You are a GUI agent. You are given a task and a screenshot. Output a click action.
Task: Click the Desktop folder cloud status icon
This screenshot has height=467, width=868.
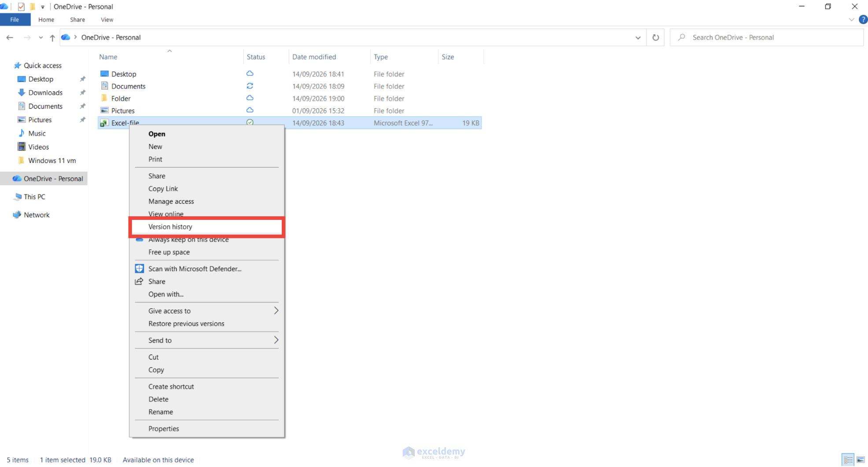click(x=250, y=73)
